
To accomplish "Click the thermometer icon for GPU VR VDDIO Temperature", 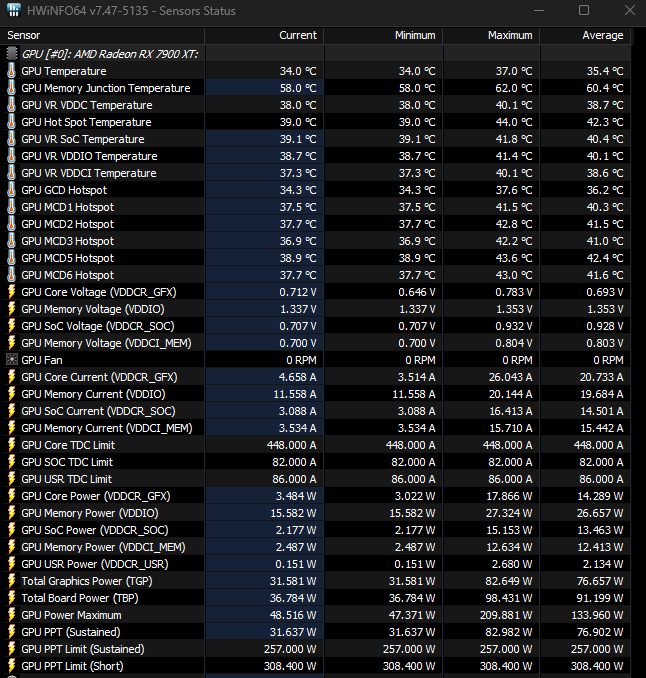I will click(x=12, y=156).
